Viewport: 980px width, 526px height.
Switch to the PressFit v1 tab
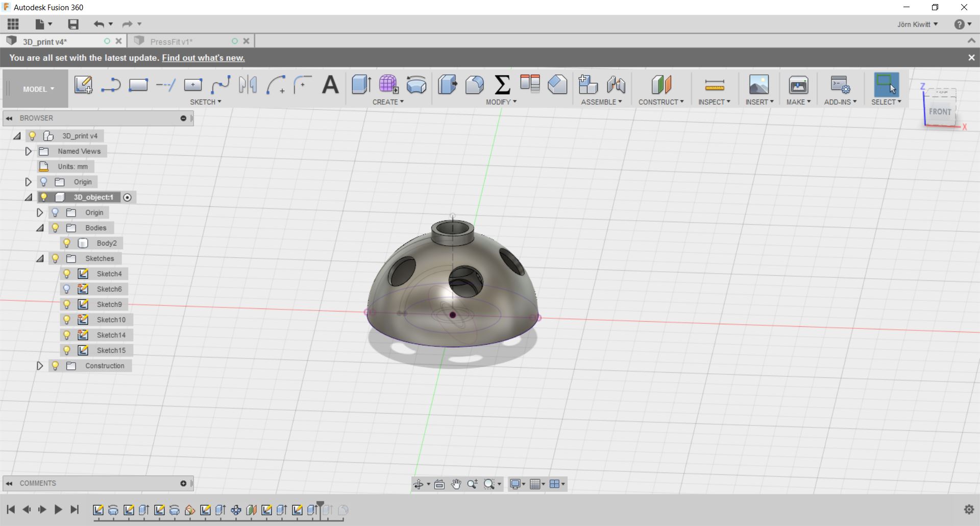(x=171, y=41)
